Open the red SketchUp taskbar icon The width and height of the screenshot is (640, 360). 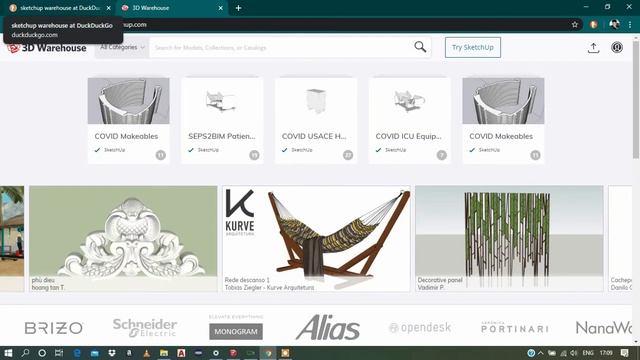tap(233, 353)
